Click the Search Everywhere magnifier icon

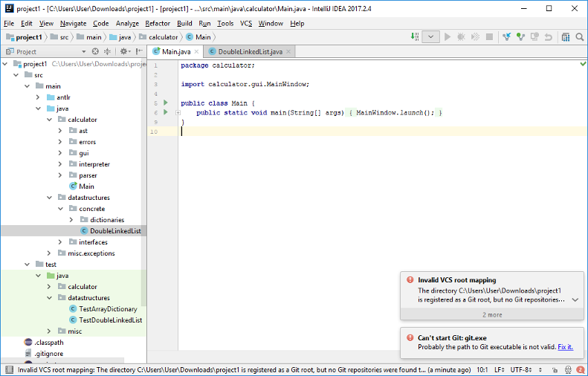pyautogui.click(x=579, y=36)
